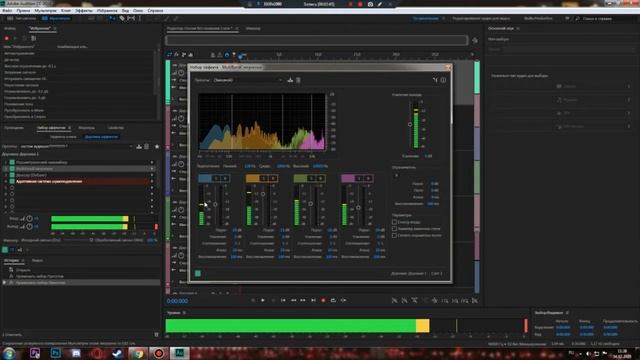Click the red record favorite button
Image resolution: width=640 pixels, height=360 pixels.
coord(7,38)
